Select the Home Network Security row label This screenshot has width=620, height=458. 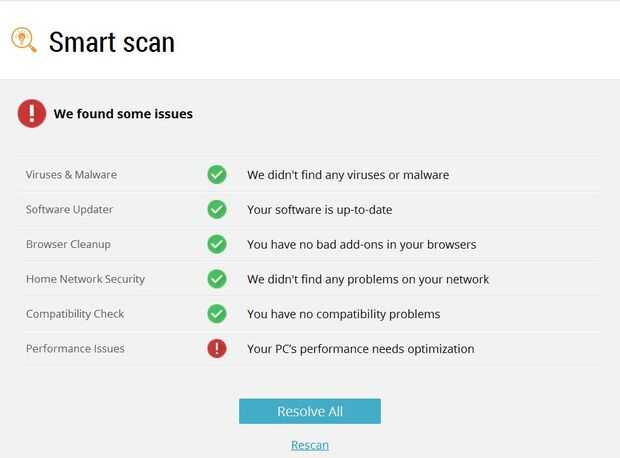click(85, 280)
